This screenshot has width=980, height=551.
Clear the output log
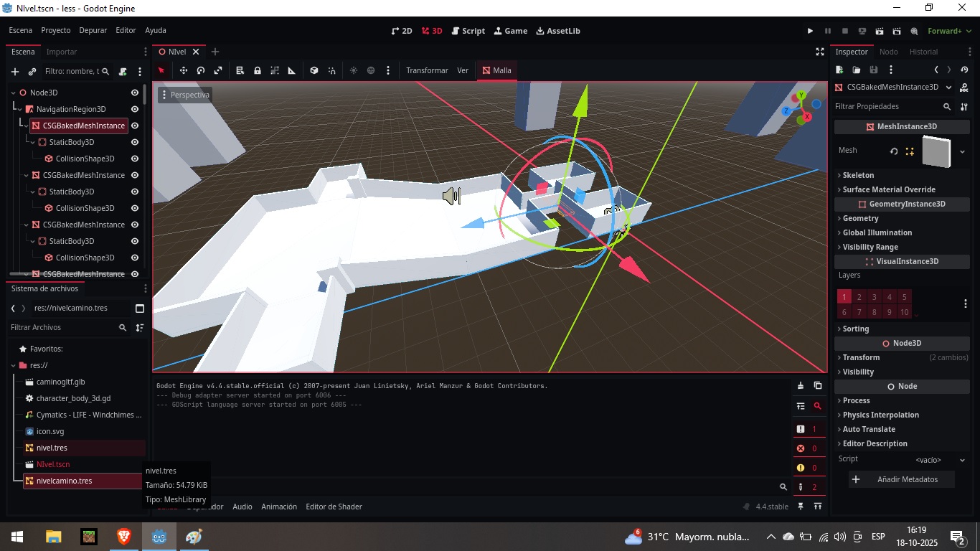tap(801, 386)
